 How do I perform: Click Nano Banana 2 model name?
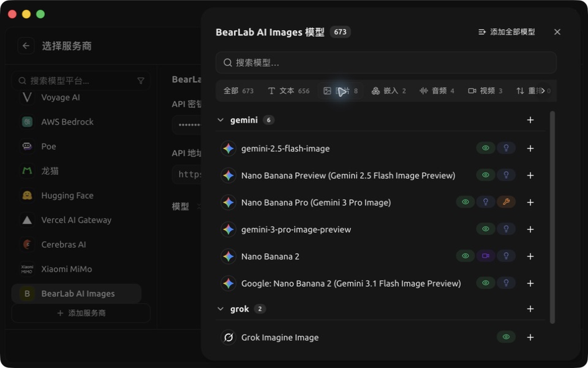point(270,256)
